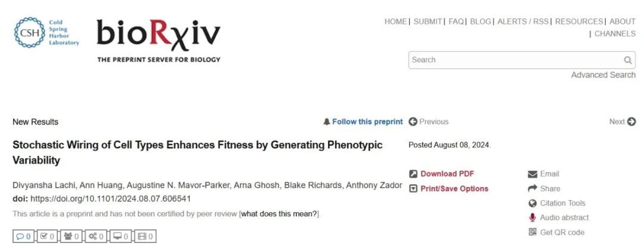Image resolution: width=644 pixels, height=249 pixels.
Task: Open "what does this mean?" link
Action: [279, 214]
